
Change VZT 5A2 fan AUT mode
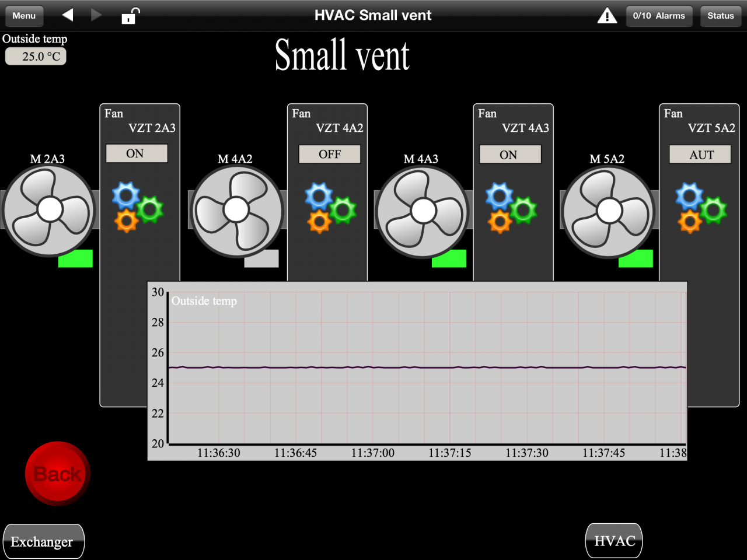700,155
